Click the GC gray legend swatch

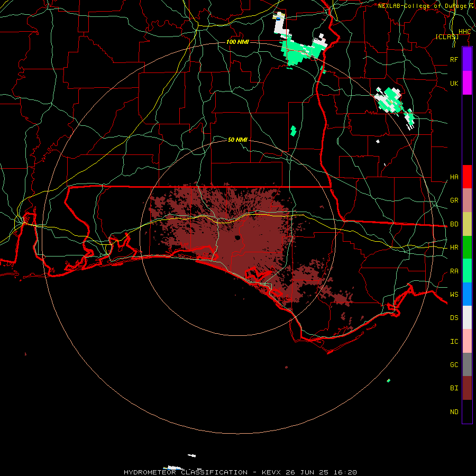pyautogui.click(x=467, y=364)
